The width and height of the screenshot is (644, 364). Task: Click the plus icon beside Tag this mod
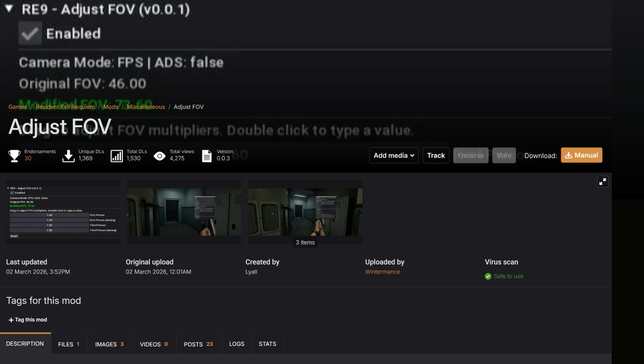coord(11,320)
